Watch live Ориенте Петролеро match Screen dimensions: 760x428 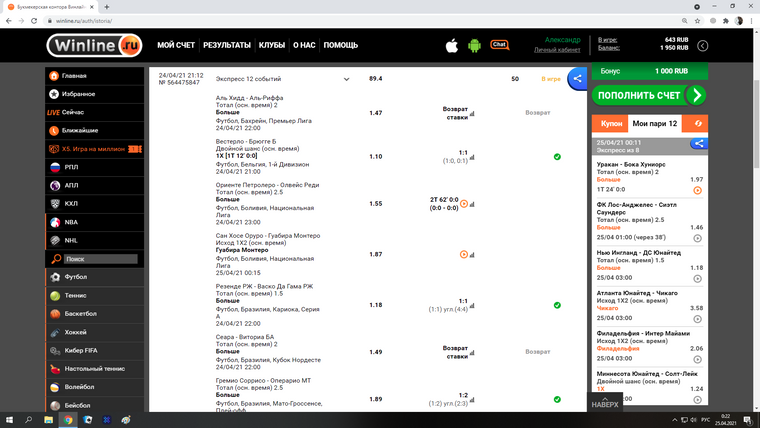[464, 204]
